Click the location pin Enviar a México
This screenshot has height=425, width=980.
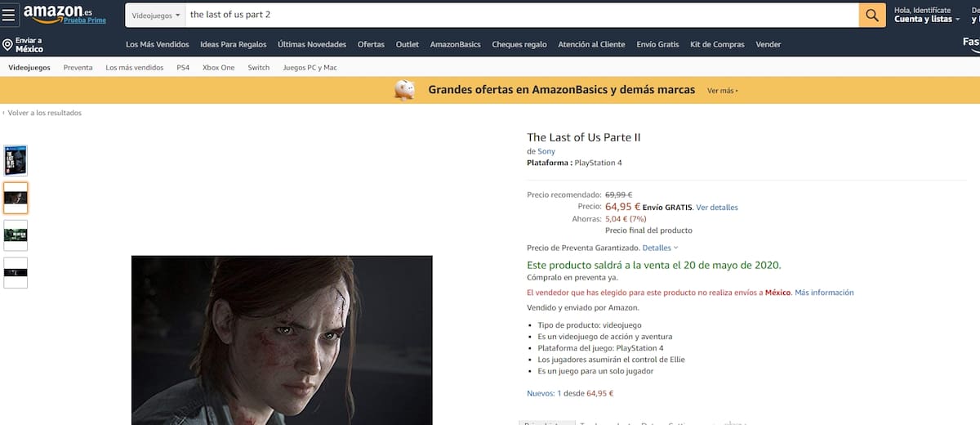23,44
